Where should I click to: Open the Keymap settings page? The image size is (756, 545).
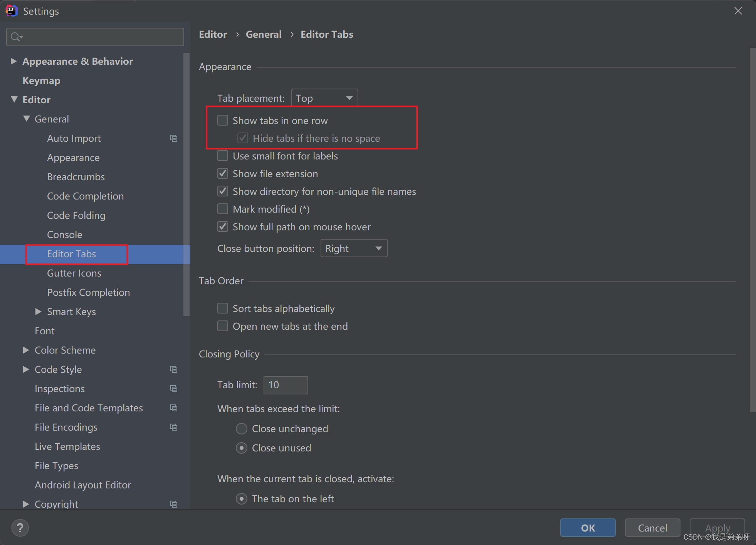(x=41, y=80)
